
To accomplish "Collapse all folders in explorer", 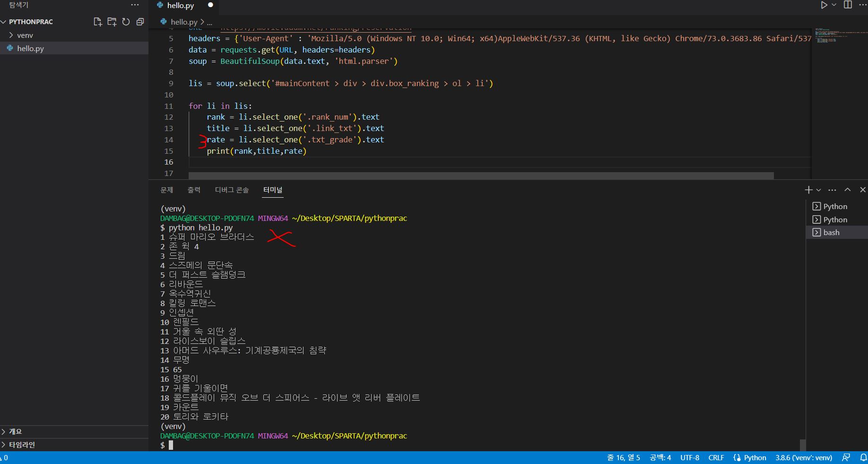I will point(140,22).
